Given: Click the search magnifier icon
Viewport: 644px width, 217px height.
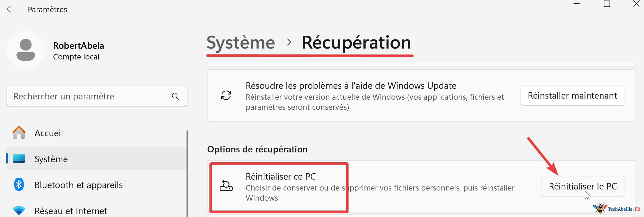Looking at the screenshot, I should 175,96.
